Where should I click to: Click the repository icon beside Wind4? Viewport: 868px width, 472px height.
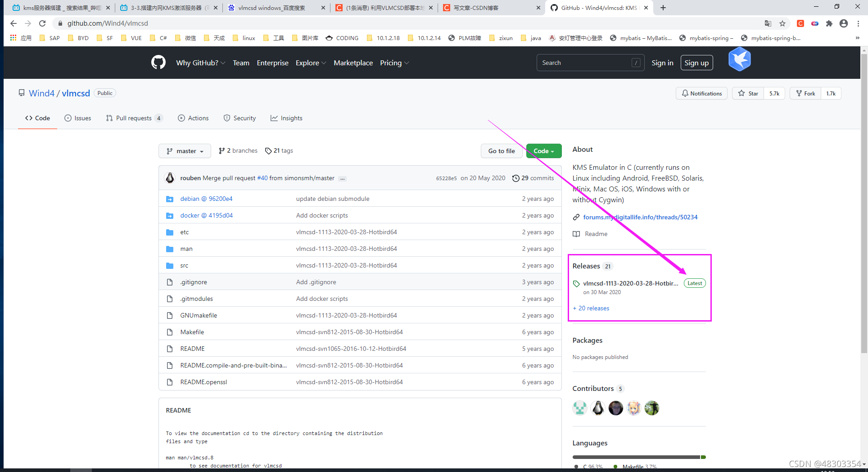(22, 93)
